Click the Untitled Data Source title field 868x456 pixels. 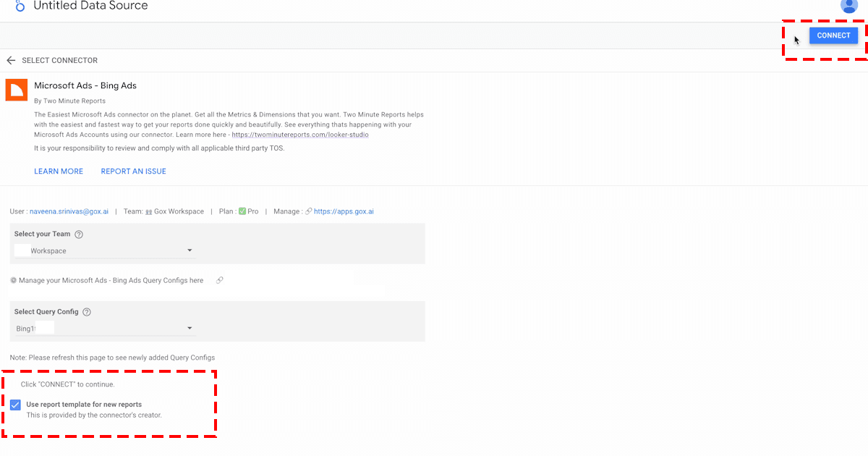[90, 6]
